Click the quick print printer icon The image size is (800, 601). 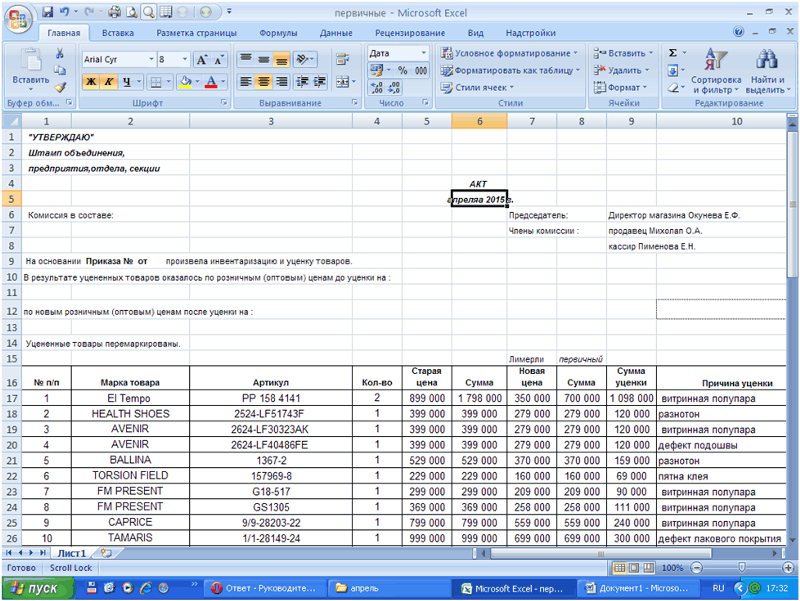tap(114, 12)
